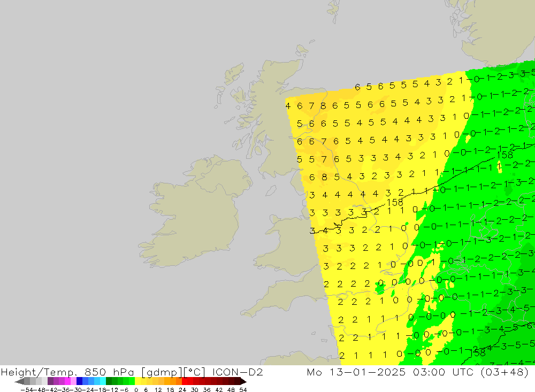Click legend value '30' below the color bar
Image resolution: width=535 pixels, height=392 pixels.
coord(195,390)
